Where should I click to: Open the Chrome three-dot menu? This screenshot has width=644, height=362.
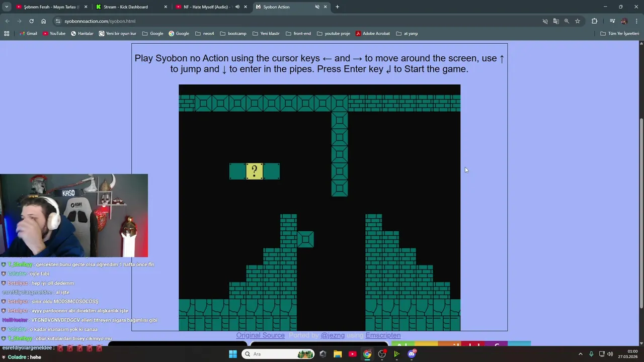(x=636, y=21)
